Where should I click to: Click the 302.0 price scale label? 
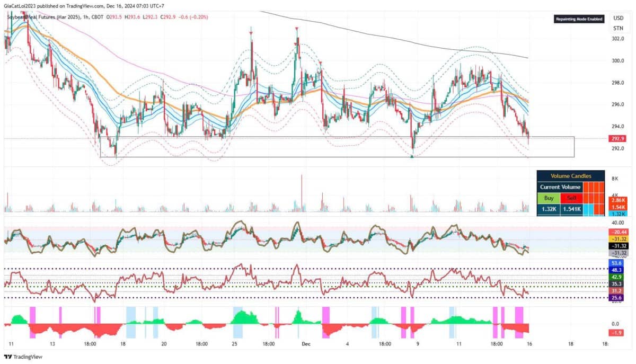[x=618, y=39]
